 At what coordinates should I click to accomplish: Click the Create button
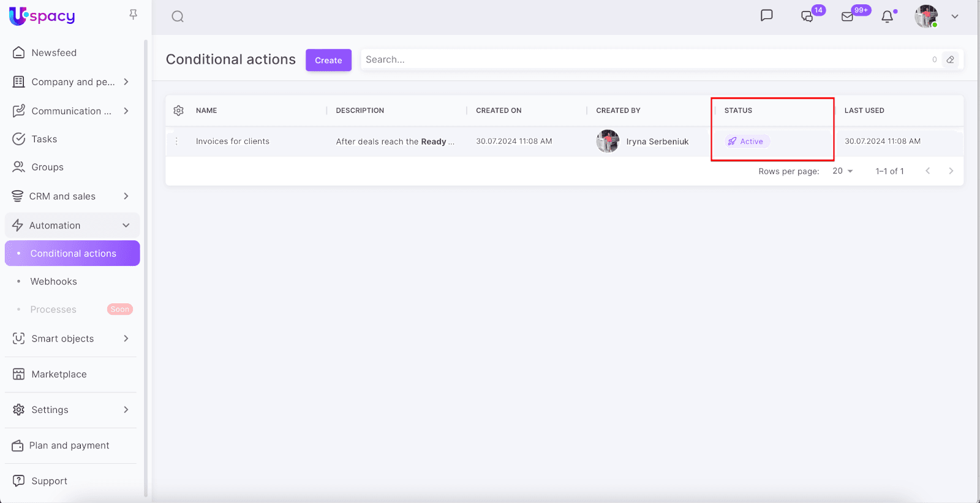[x=328, y=60]
